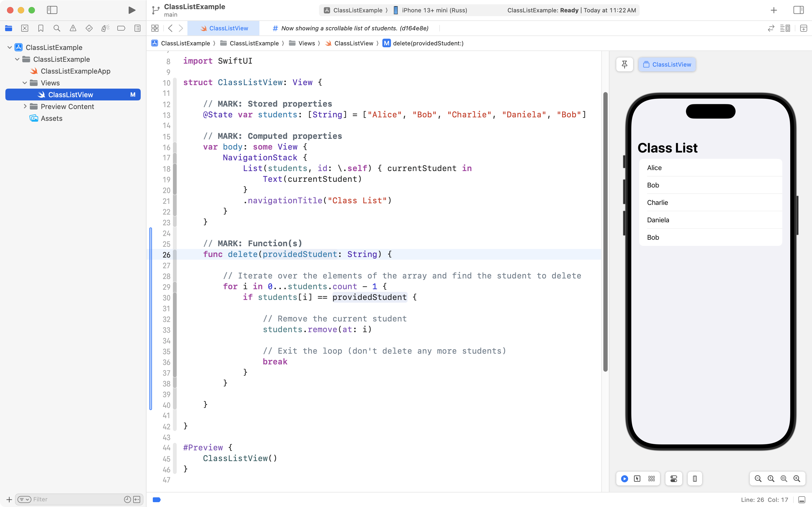Open the Find navigator magnifier icon
This screenshot has width=812, height=507.
(57, 28)
